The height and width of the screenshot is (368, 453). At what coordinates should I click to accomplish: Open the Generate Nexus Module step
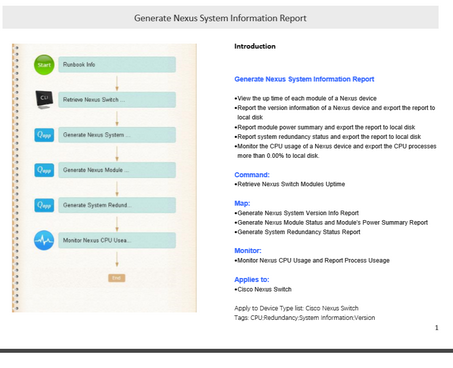point(117,170)
